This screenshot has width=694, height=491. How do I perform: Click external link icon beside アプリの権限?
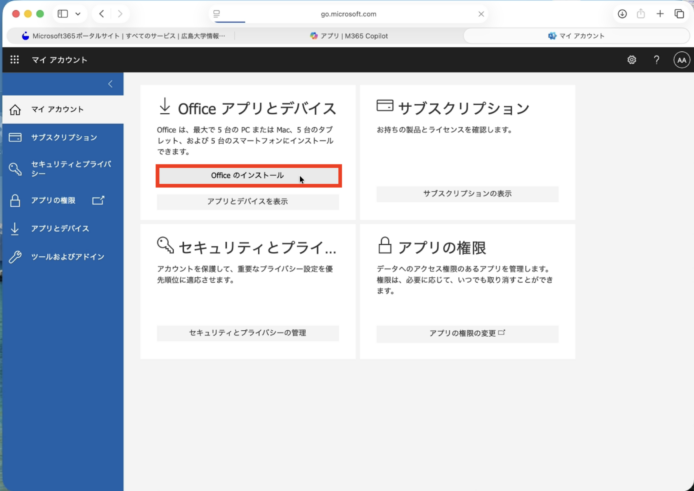(x=98, y=201)
